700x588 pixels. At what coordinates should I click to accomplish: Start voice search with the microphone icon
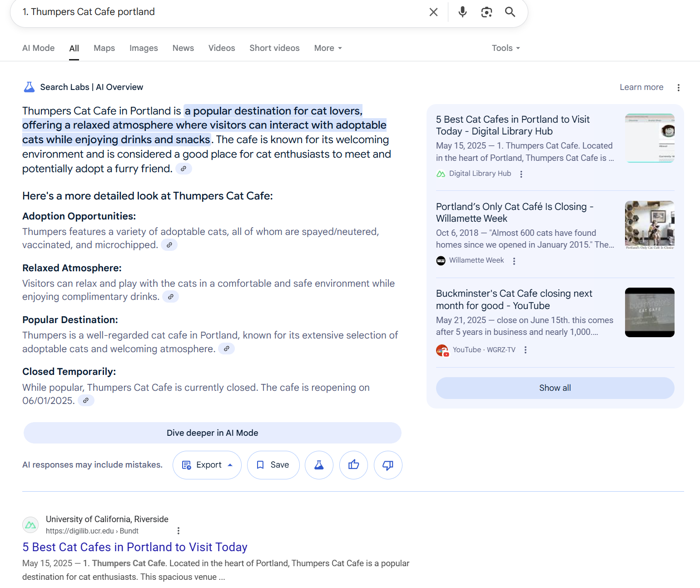[462, 12]
